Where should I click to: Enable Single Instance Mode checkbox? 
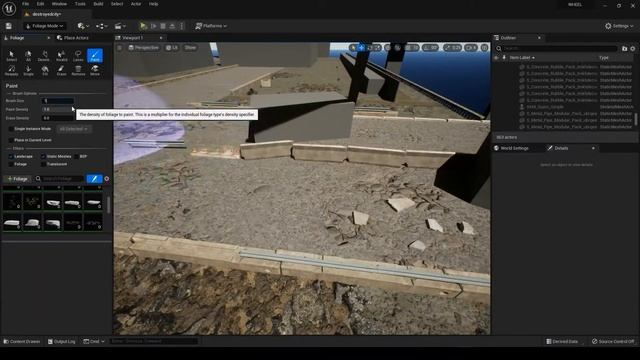point(11,129)
